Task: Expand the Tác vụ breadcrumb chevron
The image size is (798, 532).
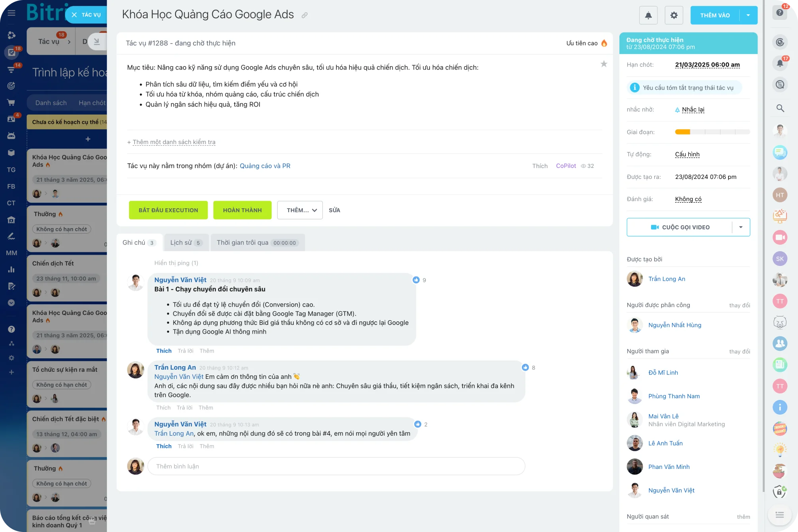Action: 69,42
